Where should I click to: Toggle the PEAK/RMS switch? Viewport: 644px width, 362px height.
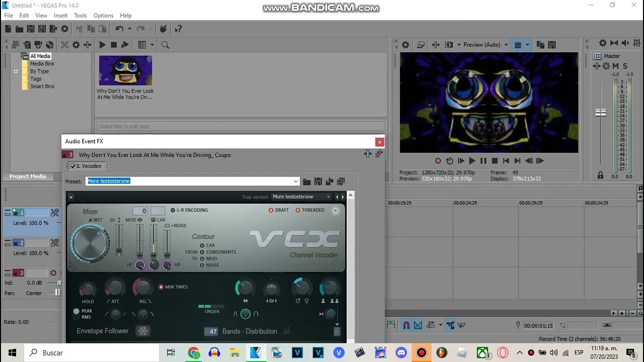coord(76,314)
